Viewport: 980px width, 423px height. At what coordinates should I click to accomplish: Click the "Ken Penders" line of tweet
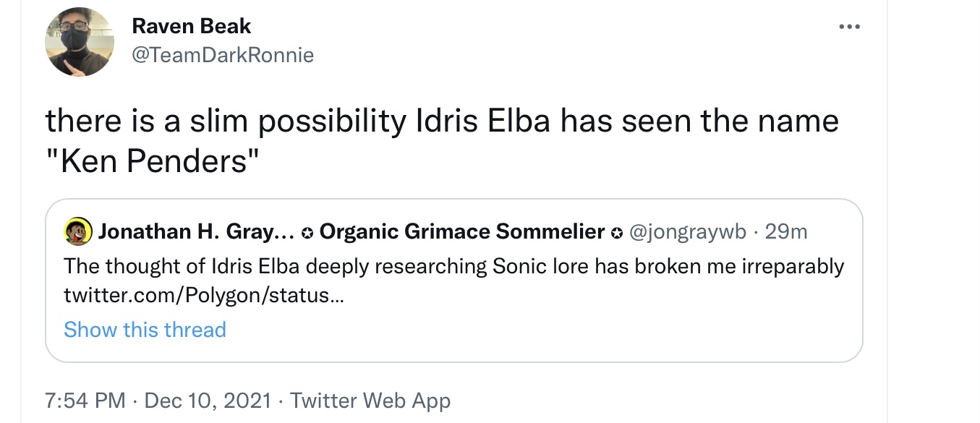[152, 161]
